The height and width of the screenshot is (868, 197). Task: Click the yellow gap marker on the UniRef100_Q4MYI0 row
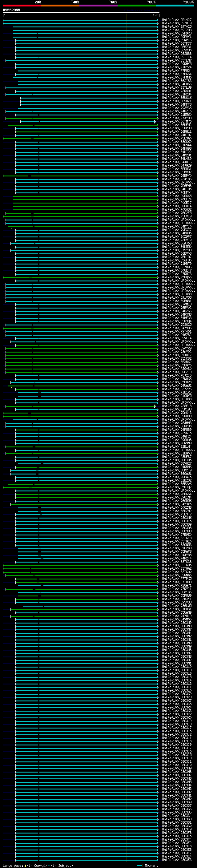[x=12, y=228]
